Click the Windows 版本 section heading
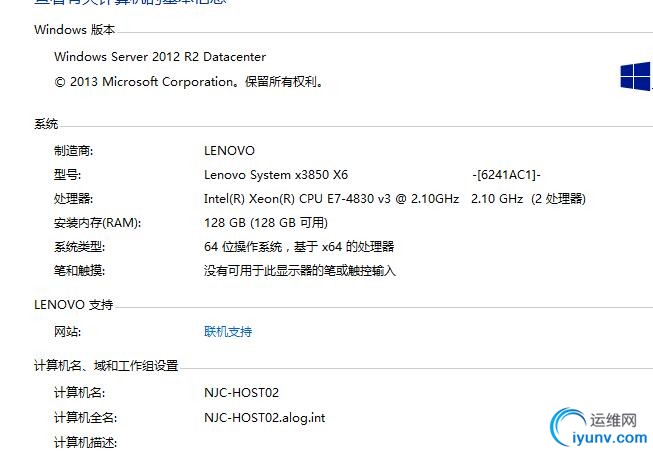Image resolution: width=653 pixels, height=454 pixels. tap(75, 30)
